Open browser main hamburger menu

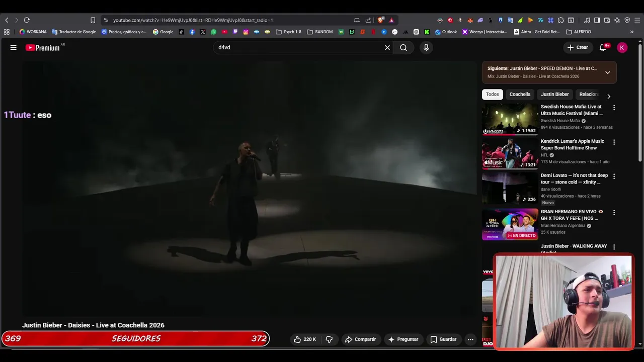point(637,20)
